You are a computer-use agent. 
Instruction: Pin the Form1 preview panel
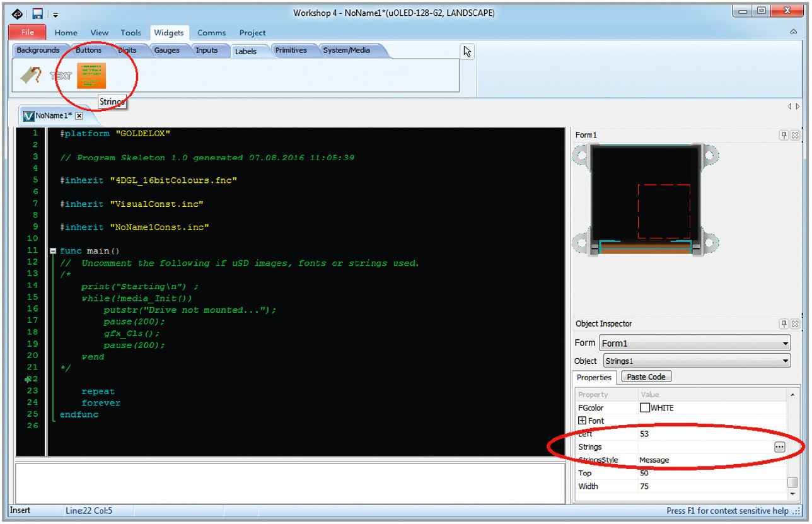click(x=784, y=135)
